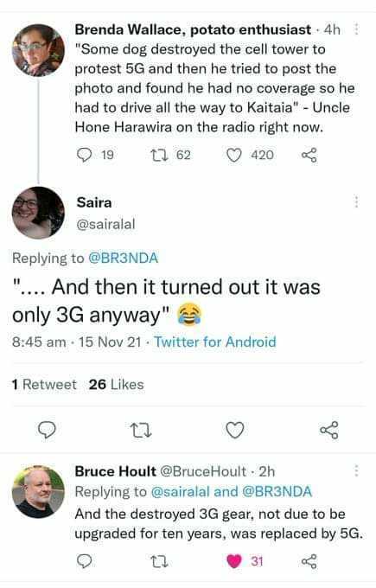This screenshot has width=376, height=588.
Task: Retweet Bruce Hoult's reply
Action: point(159,561)
